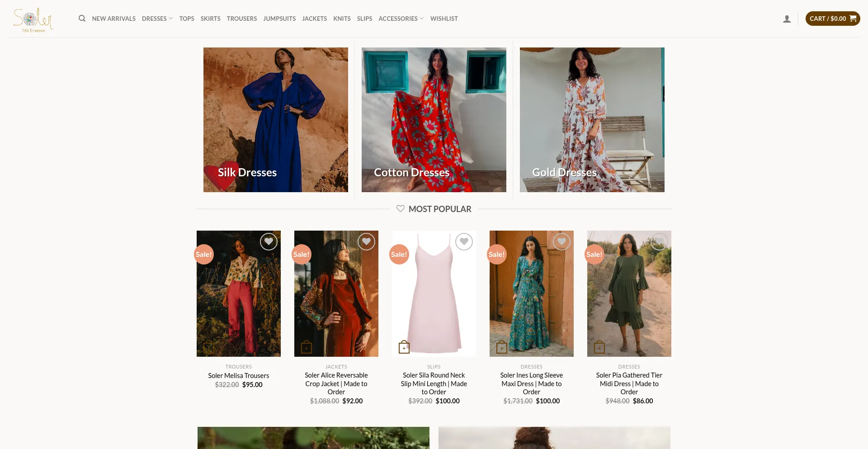Open New Arrivals menu item
868x449 pixels.
point(114,19)
